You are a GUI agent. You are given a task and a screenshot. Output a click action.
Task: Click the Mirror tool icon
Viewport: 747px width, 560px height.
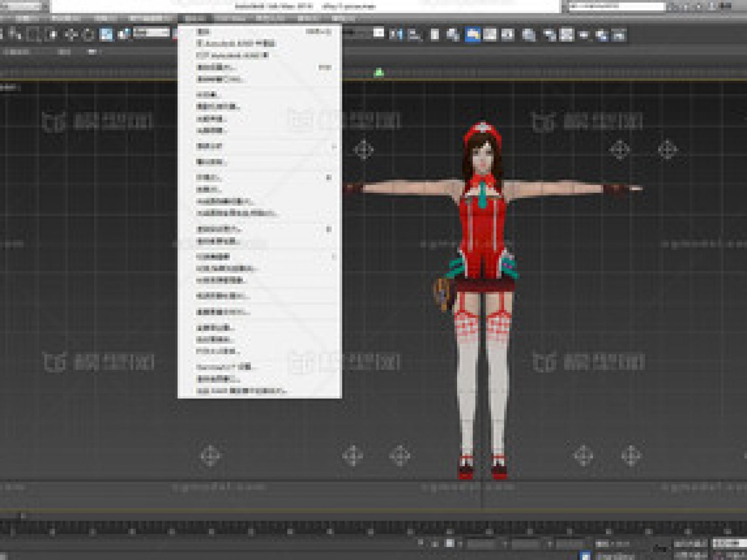click(x=396, y=35)
